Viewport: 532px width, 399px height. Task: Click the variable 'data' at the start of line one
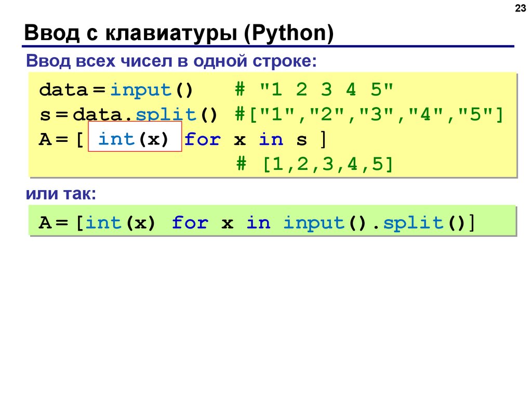(x=63, y=90)
